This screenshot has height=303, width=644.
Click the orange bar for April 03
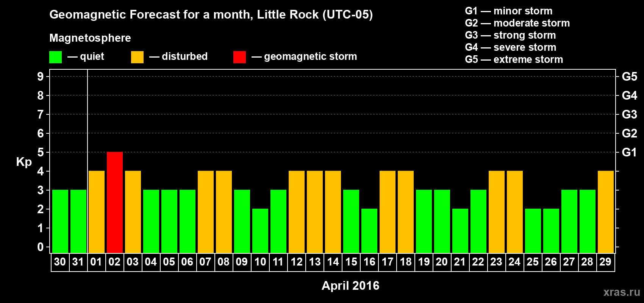pyautogui.click(x=133, y=212)
